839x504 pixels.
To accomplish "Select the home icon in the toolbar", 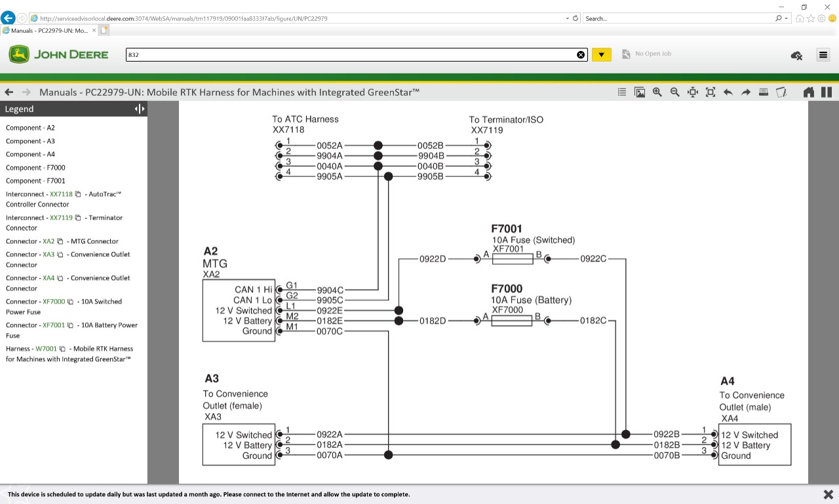I will point(809,92).
